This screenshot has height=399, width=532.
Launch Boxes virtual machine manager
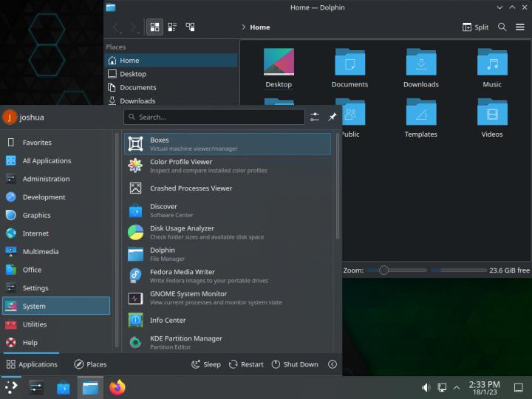(228, 144)
